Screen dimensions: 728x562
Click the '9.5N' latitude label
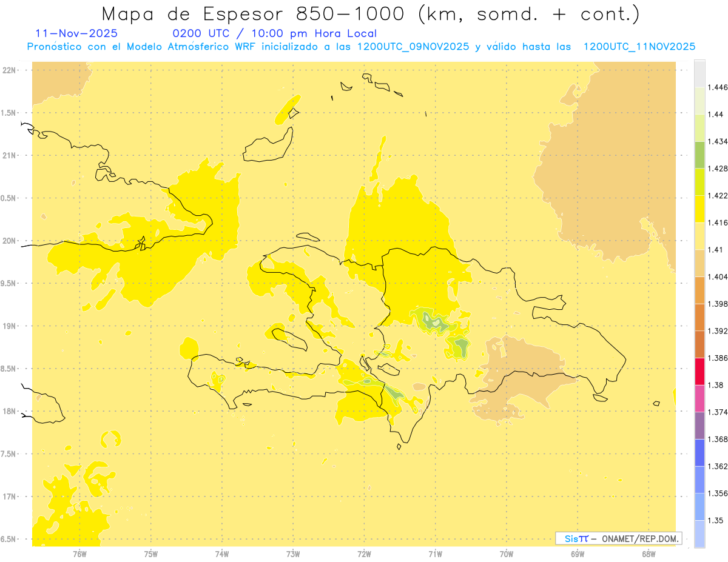(x=8, y=283)
